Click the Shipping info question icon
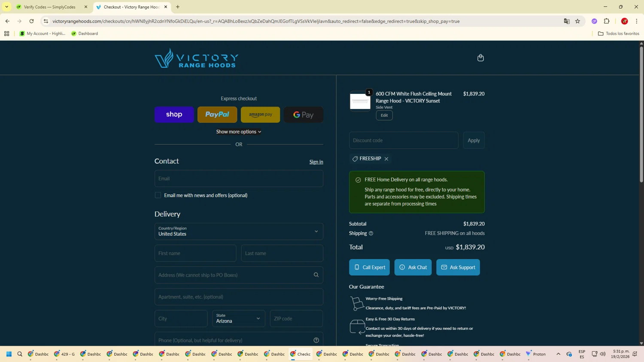The height and width of the screenshot is (362, 644). tap(371, 233)
